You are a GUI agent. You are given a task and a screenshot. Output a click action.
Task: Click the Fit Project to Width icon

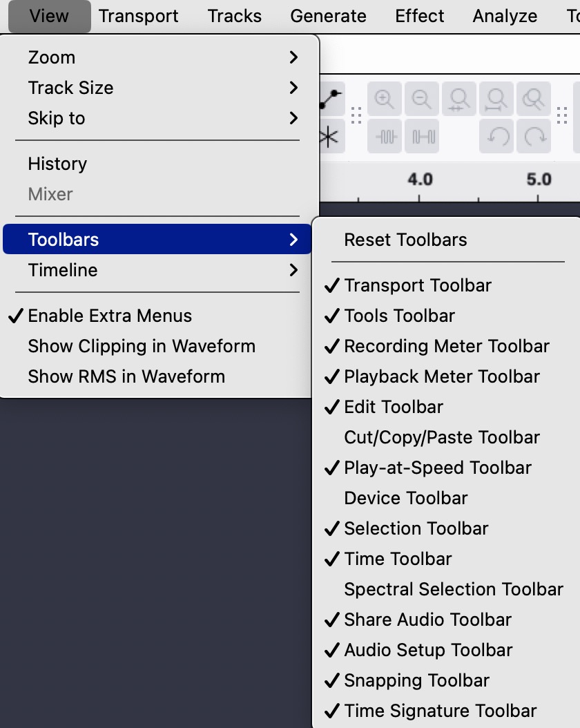[496, 99]
